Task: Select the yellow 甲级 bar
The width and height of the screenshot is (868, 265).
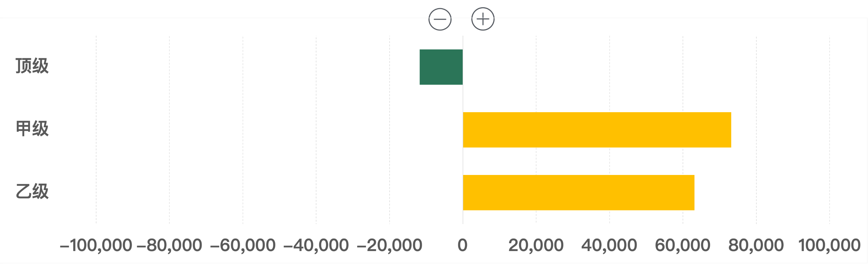Action: tap(597, 130)
